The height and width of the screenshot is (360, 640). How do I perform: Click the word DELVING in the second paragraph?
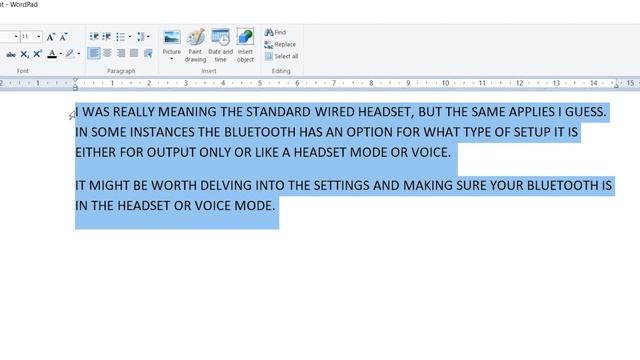pyautogui.click(x=226, y=185)
